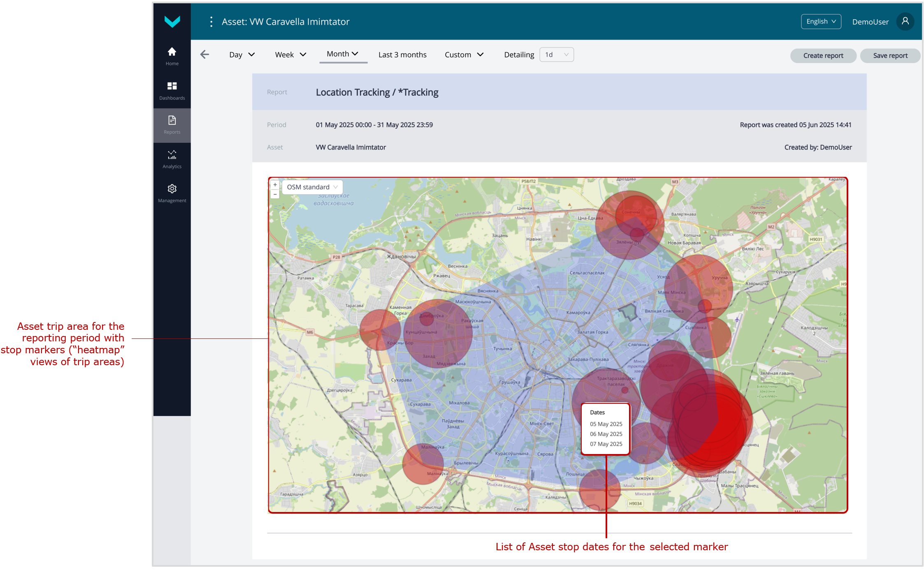Click 06 May 2025 in Dates popup

pos(606,434)
